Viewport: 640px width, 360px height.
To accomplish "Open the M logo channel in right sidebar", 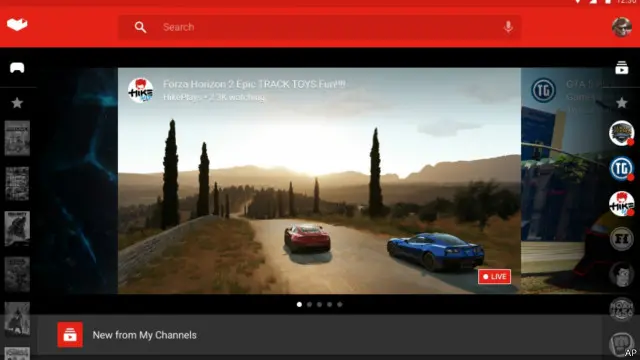I will pyautogui.click(x=622, y=239).
